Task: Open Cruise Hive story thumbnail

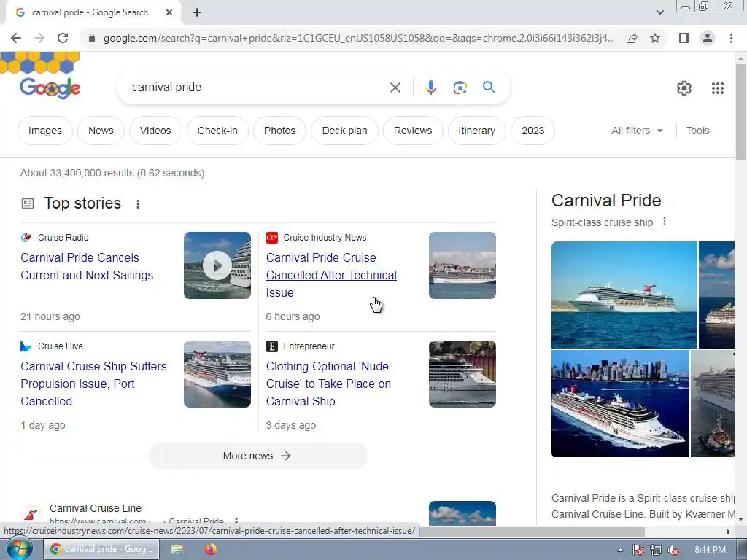Action: 217,374
